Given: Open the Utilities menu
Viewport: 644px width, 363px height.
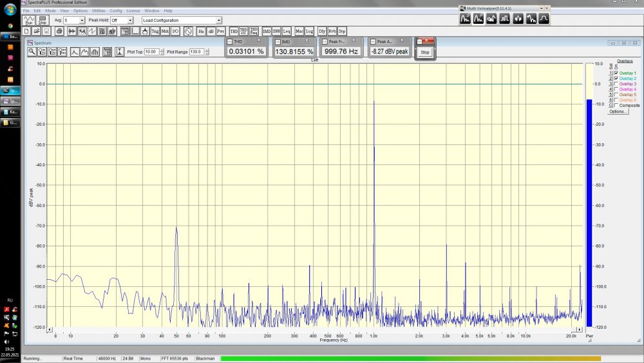Looking at the screenshot, I should (99, 11).
